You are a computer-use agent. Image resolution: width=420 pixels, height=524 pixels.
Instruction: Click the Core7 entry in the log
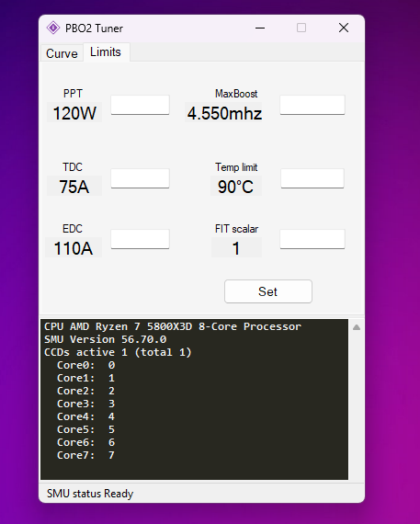coord(85,455)
